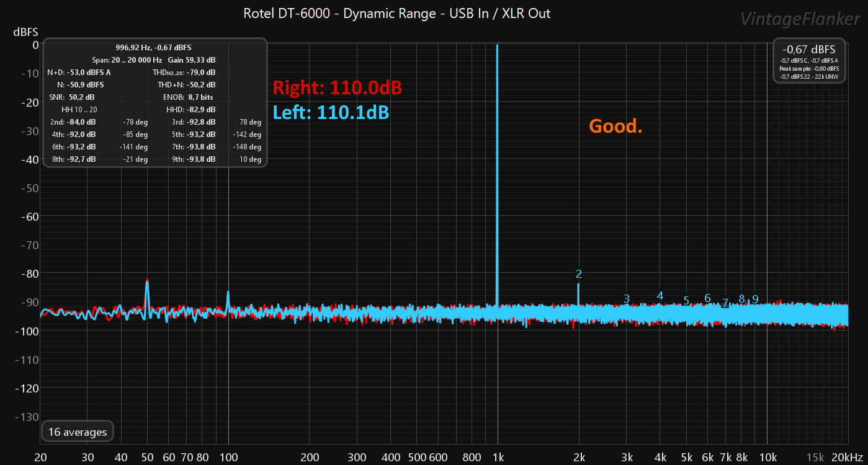Click the 7th harmonic level value
This screenshot has height=465, width=868.
(200, 147)
